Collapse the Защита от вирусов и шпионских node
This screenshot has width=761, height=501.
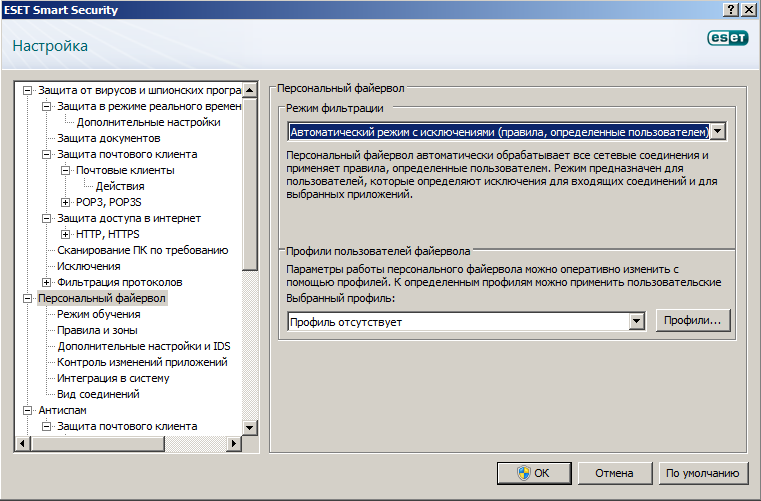tap(28, 90)
